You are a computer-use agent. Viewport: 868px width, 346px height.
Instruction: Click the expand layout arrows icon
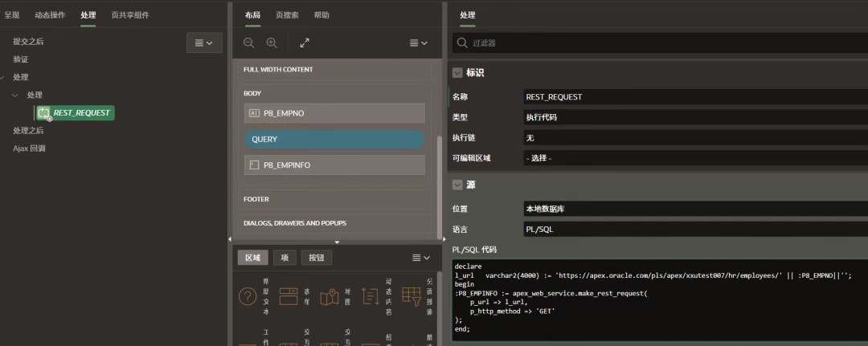click(305, 43)
